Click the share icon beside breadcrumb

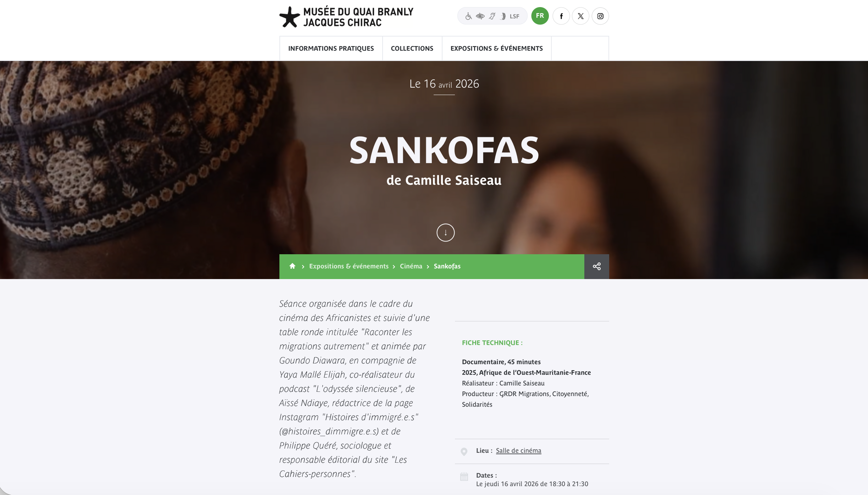(x=597, y=266)
